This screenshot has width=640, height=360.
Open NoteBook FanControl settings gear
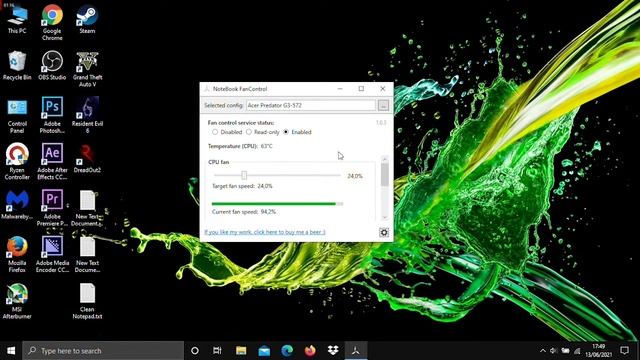pyautogui.click(x=384, y=232)
